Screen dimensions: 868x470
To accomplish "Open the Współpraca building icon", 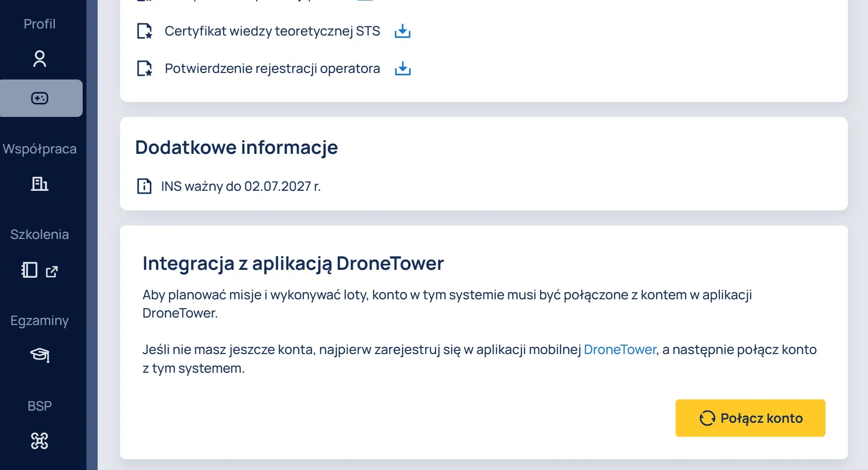I will [40, 184].
